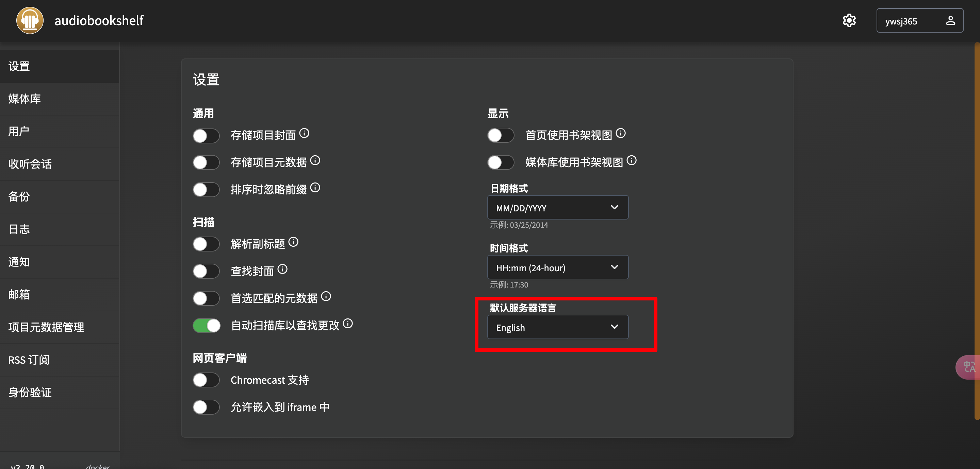Disable the 自动扫描库以查找更改 toggle
Viewport: 980px width, 469px height.
click(206, 325)
